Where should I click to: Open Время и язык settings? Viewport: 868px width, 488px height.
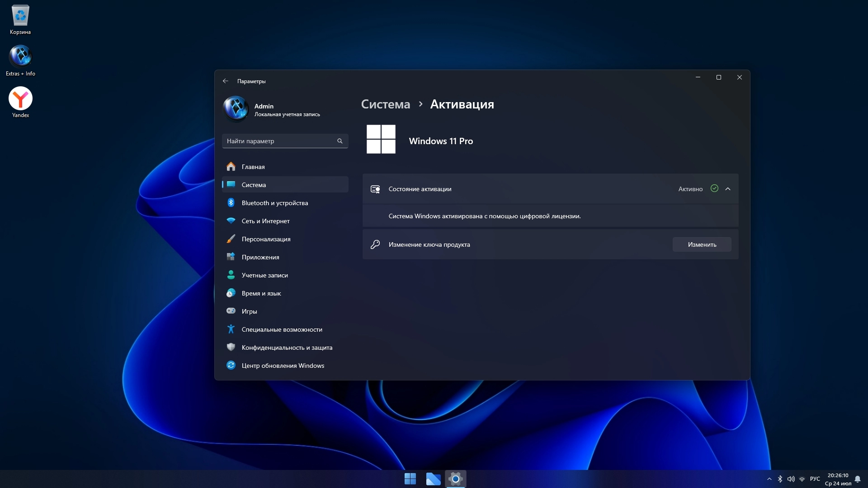261,293
